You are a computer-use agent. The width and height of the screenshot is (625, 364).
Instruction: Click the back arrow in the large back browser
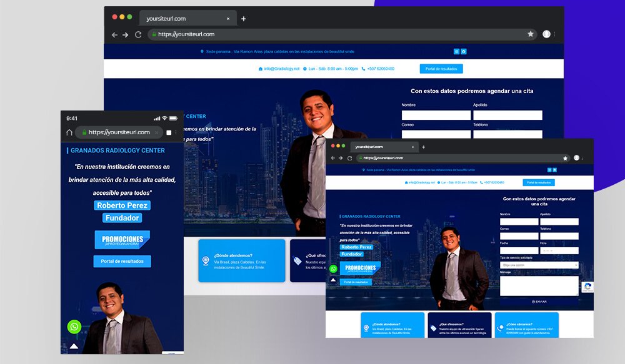pos(114,35)
